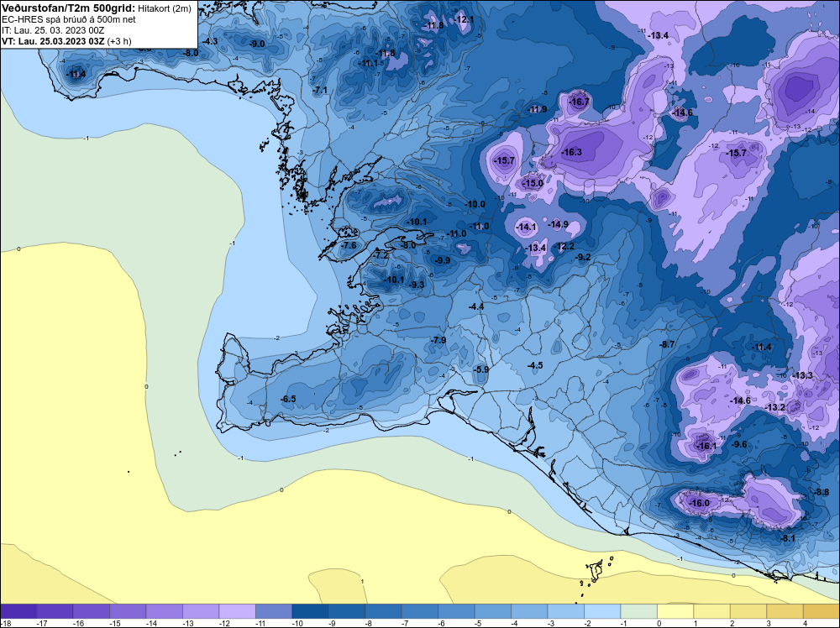840x628 pixels.
Task: Click the -8.1 temperature label
Action: [x=788, y=538]
